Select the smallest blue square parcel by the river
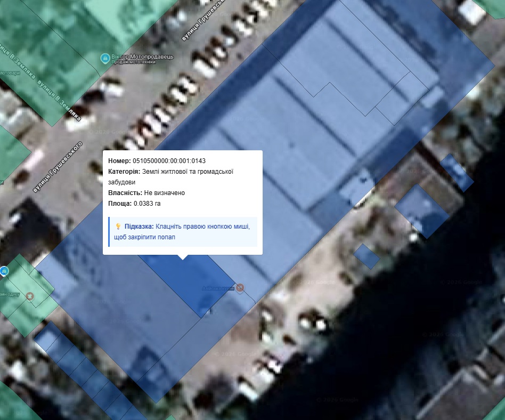Image resolution: width=505 pixels, height=420 pixels. coord(366,256)
